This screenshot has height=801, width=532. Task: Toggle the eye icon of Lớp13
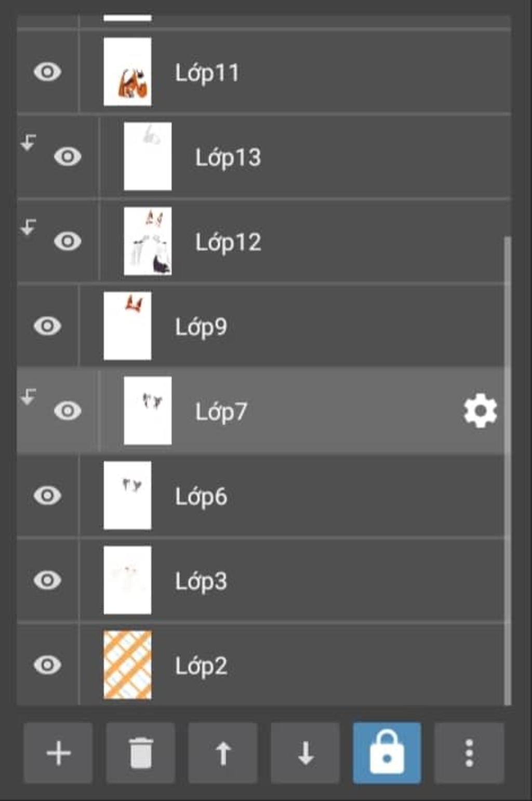(x=68, y=156)
